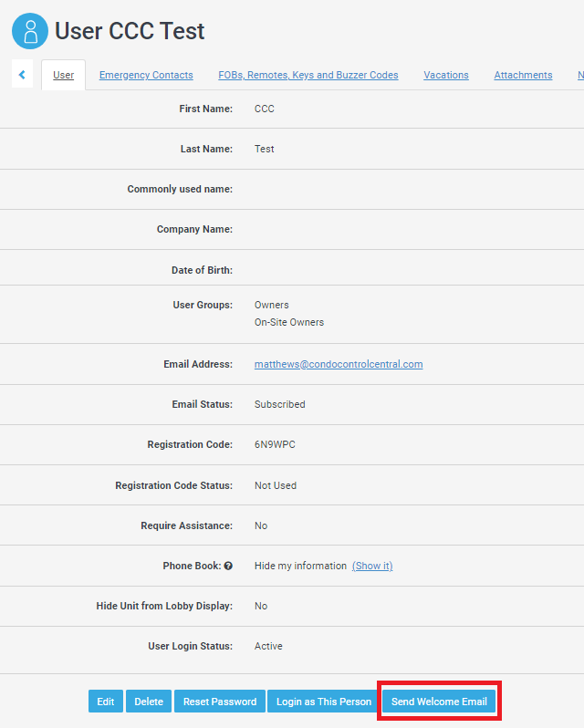Click the Delete button

click(149, 702)
